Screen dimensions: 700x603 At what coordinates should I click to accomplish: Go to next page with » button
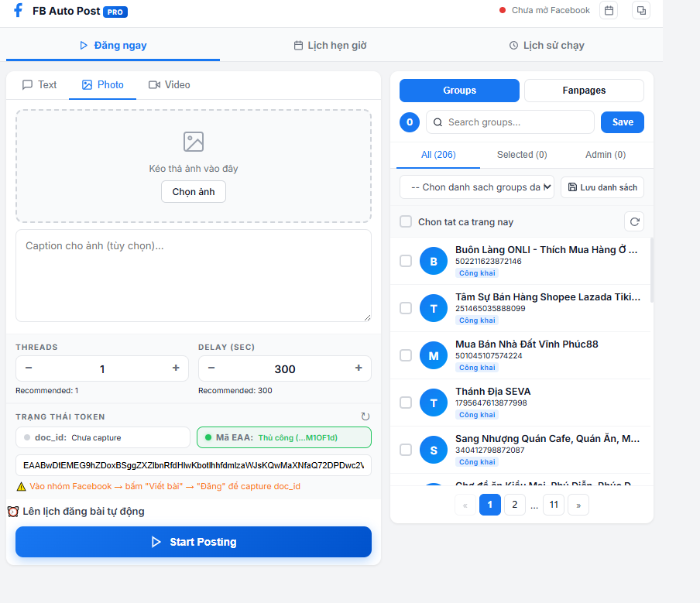coord(578,505)
